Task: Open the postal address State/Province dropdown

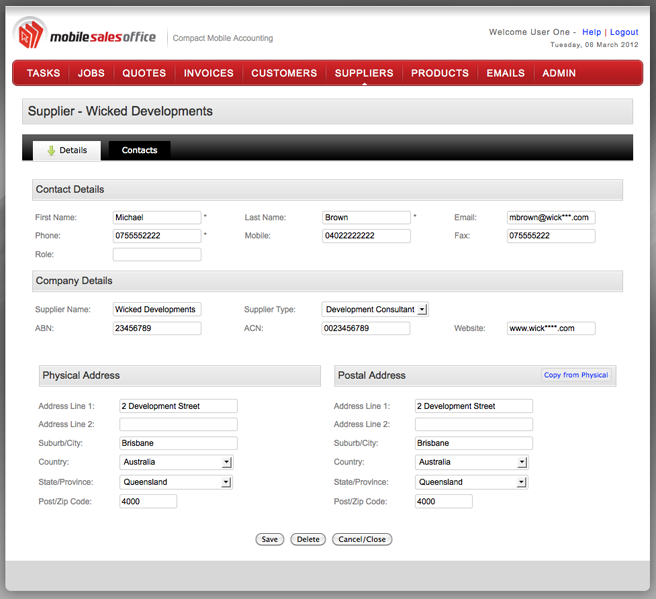Action: pos(472,482)
